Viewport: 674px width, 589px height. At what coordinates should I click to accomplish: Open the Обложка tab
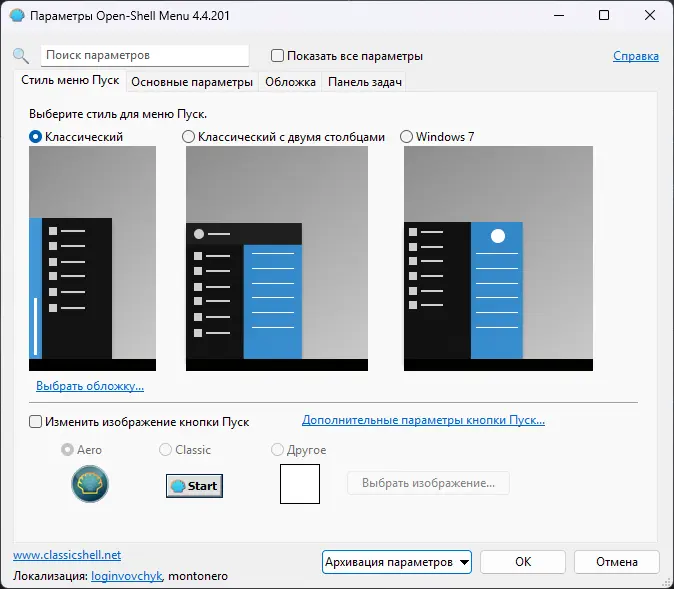point(290,82)
